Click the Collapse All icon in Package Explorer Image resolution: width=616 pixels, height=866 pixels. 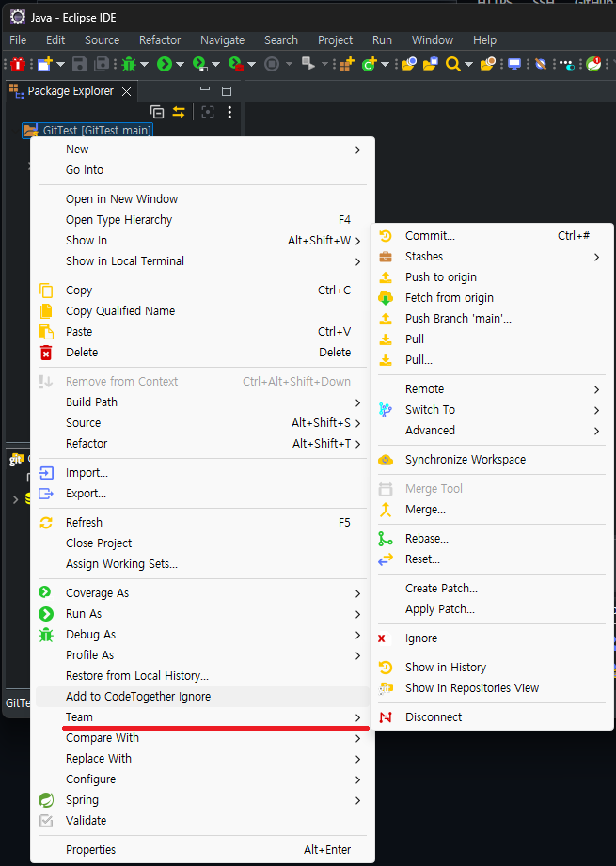[157, 112]
